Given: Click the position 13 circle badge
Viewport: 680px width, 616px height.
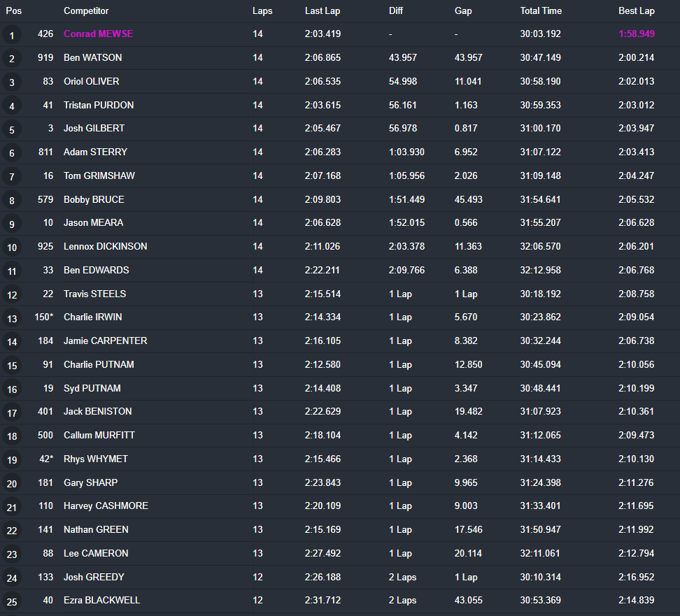Looking at the screenshot, I should [x=12, y=319].
